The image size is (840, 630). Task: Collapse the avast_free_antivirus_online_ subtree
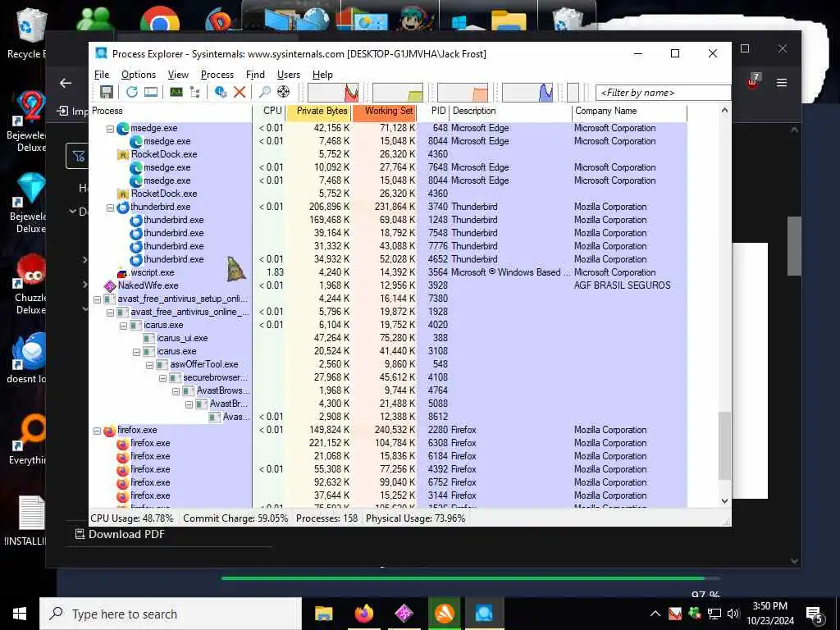pos(110,313)
